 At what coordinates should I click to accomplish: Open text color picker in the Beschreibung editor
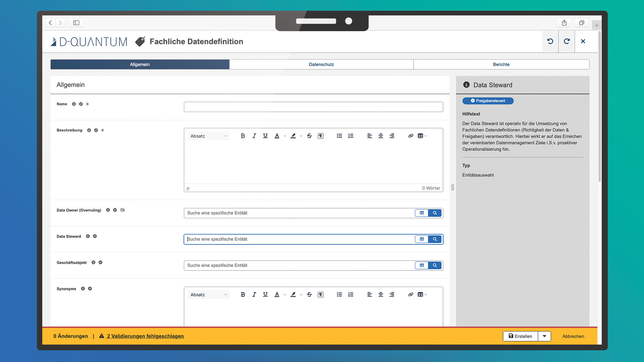(277, 136)
